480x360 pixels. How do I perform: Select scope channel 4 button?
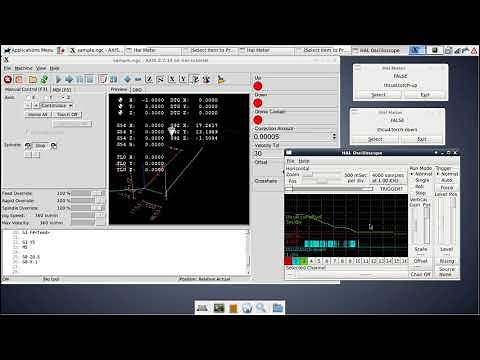311,261
